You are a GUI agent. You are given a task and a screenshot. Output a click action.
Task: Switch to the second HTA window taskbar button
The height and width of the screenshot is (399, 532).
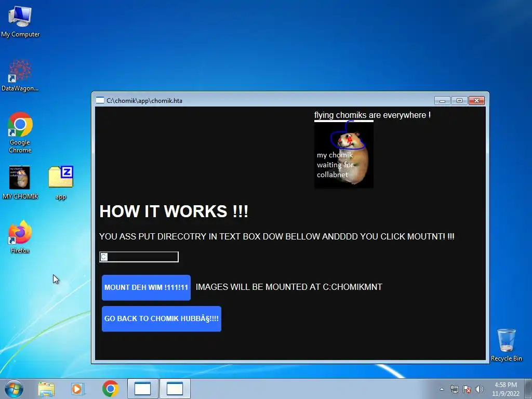point(175,389)
